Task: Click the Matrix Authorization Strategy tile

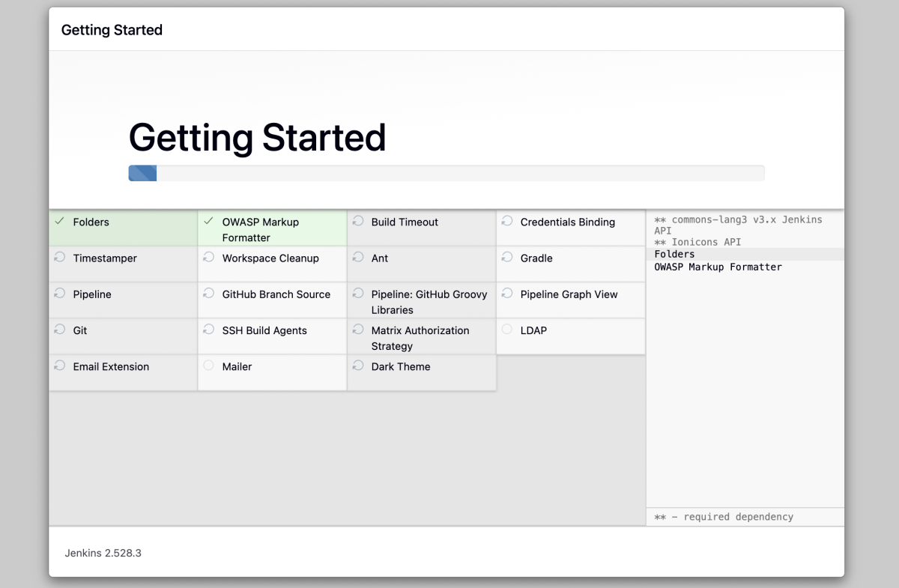Action: (420, 338)
